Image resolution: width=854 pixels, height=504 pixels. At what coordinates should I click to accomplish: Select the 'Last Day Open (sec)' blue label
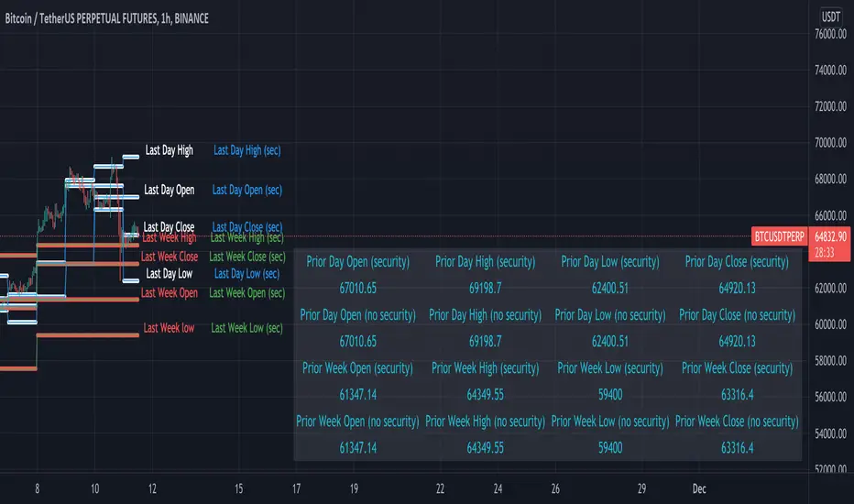[247, 190]
